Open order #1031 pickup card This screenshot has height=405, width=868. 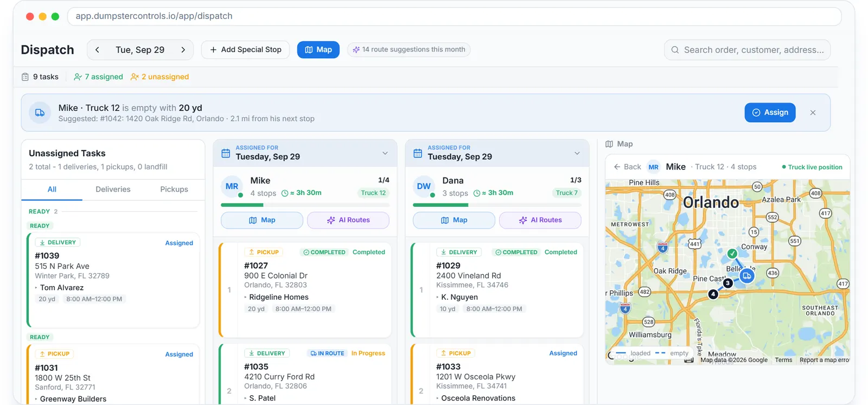(x=113, y=374)
